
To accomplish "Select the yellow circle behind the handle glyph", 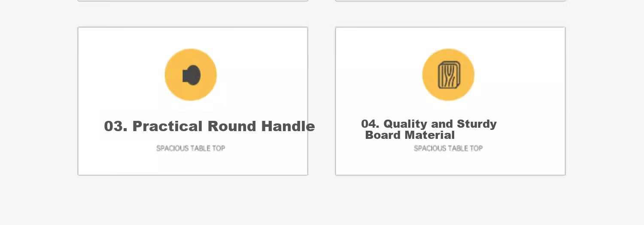I will [191, 75].
